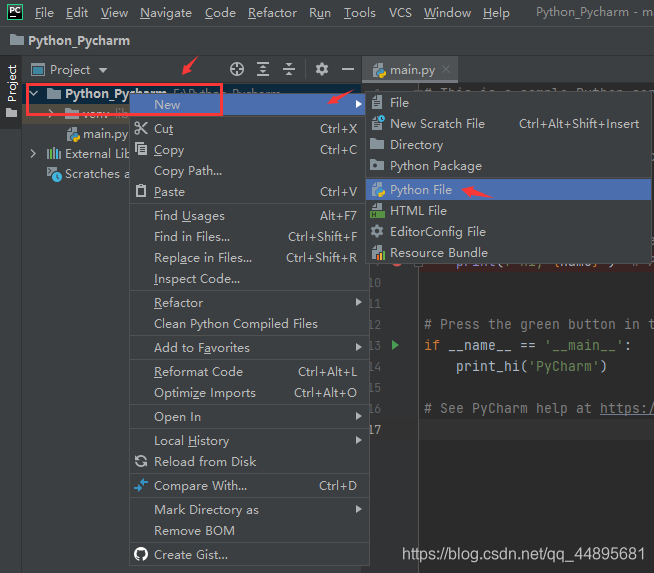
Task: Click the Reload from Disk refresh icon
Action: point(141,461)
